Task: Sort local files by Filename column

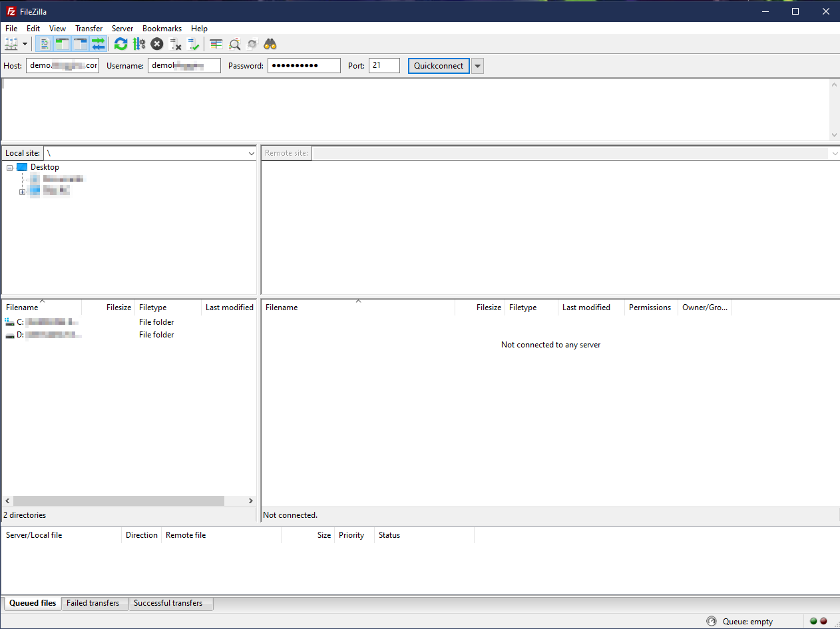Action: point(41,308)
